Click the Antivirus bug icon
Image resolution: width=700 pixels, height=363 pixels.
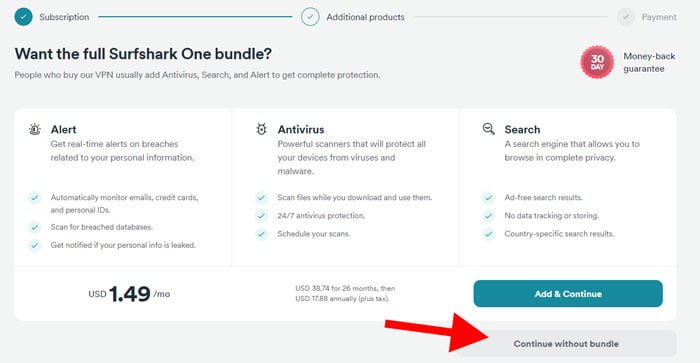point(262,129)
